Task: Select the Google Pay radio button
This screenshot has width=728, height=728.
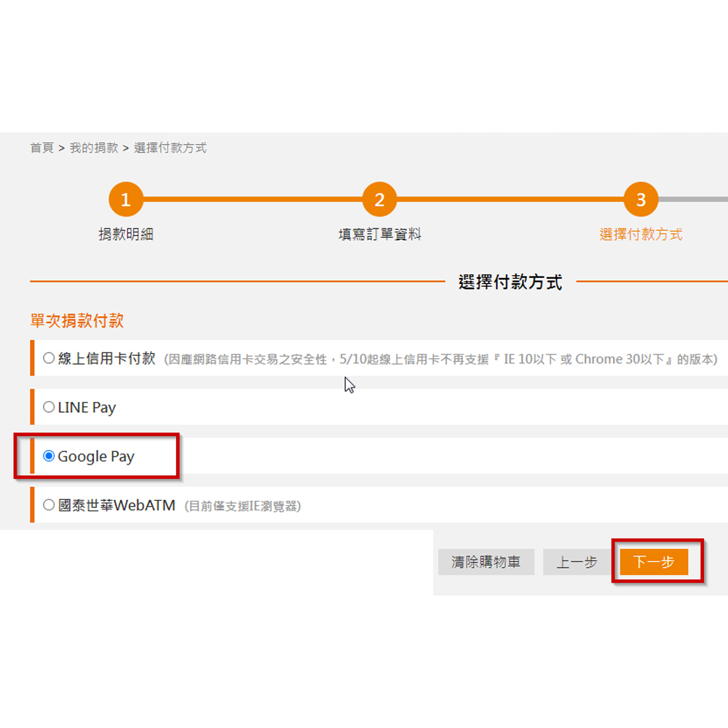Action: 49,456
